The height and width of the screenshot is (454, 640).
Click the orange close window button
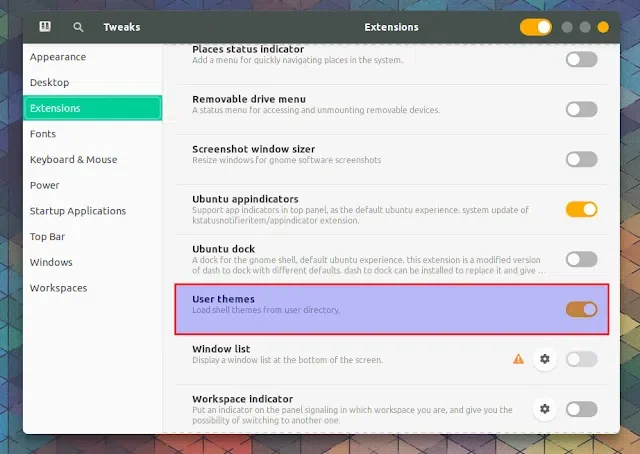coord(603,27)
